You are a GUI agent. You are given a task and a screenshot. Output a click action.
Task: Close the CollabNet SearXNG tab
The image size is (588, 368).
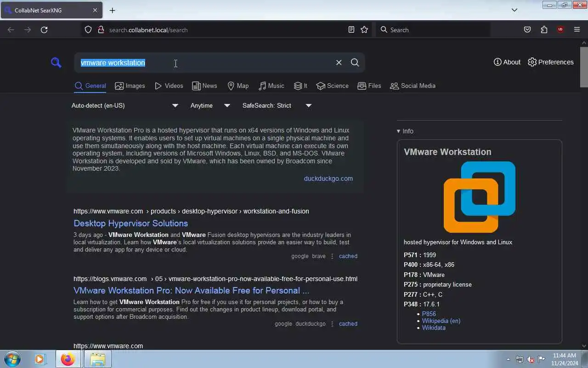(95, 10)
